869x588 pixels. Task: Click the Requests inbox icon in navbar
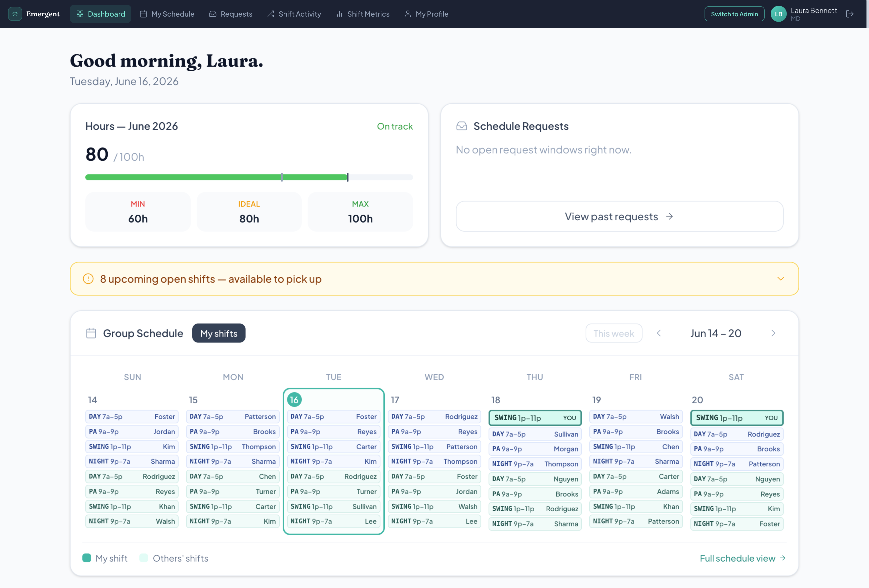coord(212,14)
